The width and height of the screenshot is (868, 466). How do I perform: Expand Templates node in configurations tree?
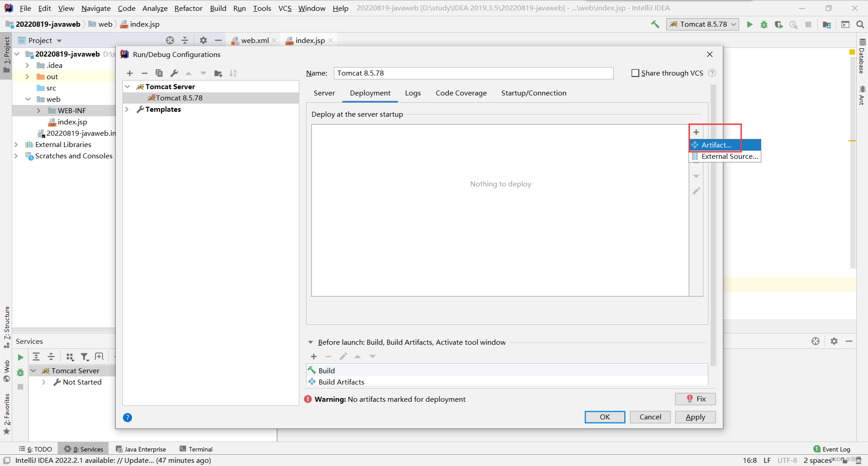pyautogui.click(x=127, y=109)
